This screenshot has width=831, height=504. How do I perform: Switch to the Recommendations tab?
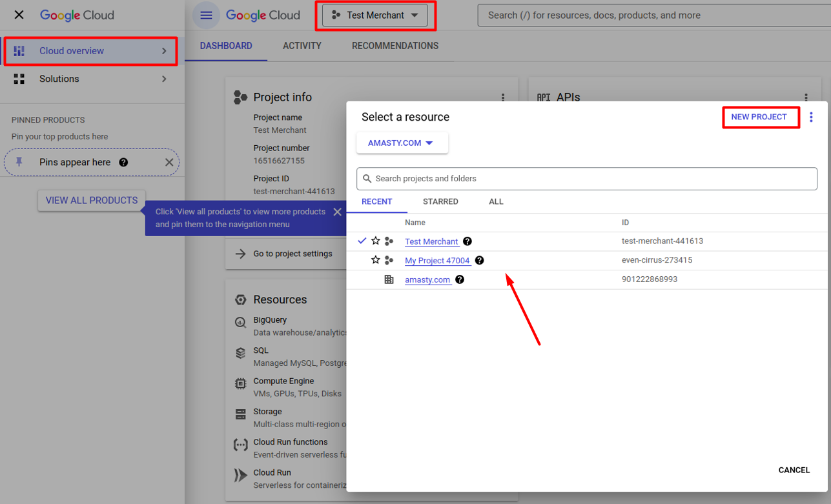(x=395, y=46)
